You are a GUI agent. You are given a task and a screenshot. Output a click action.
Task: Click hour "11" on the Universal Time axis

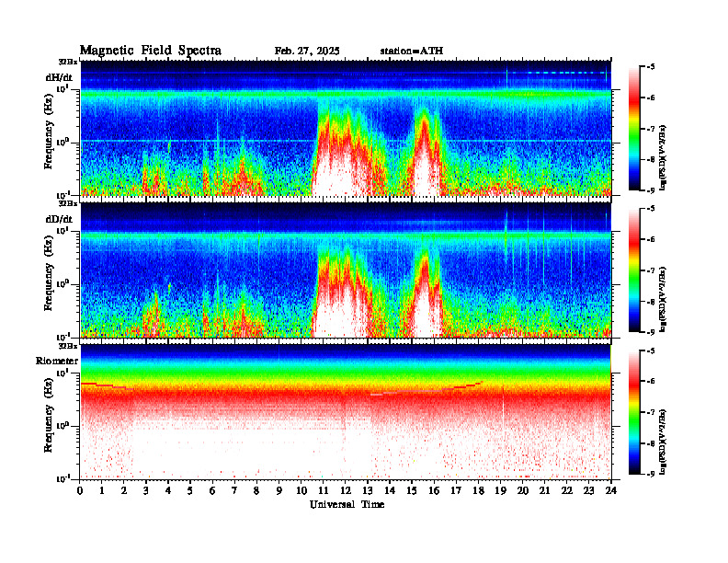324,490
